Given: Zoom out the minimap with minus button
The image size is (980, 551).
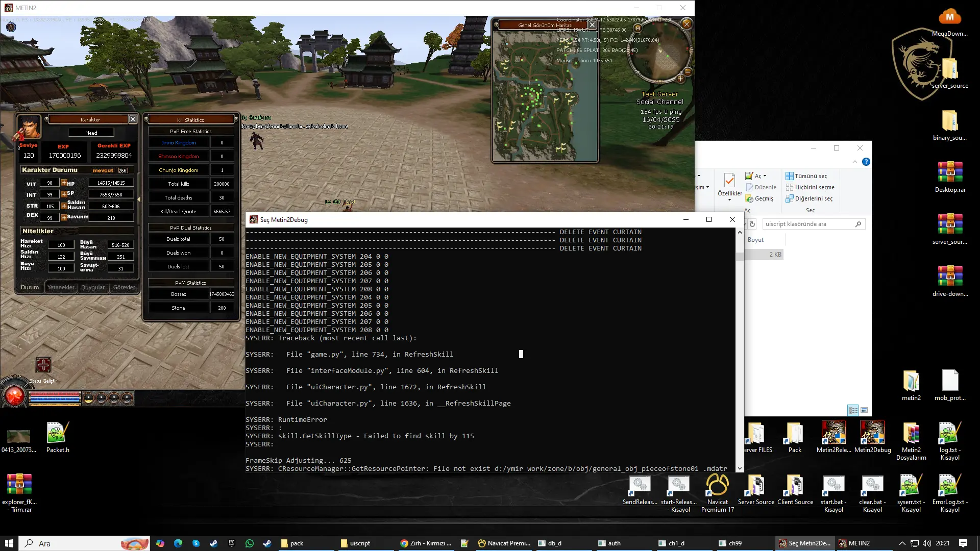Looking at the screenshot, I should click(688, 72).
